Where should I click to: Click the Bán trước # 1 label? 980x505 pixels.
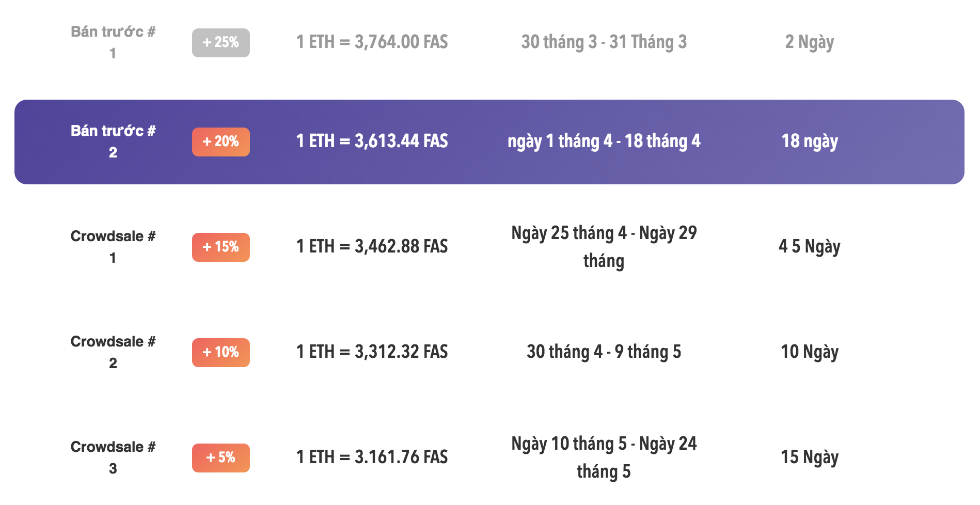113,42
